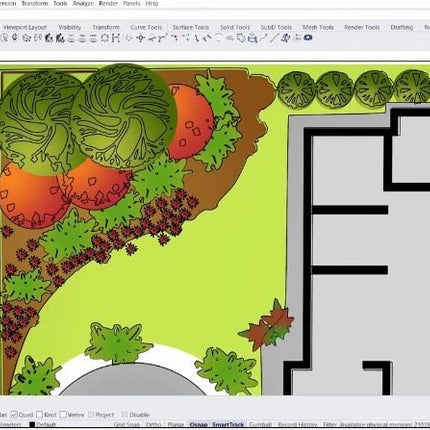This screenshot has height=430, width=430.
Task: Uncheck the Quad osnap checkbox
Action: tap(14, 414)
